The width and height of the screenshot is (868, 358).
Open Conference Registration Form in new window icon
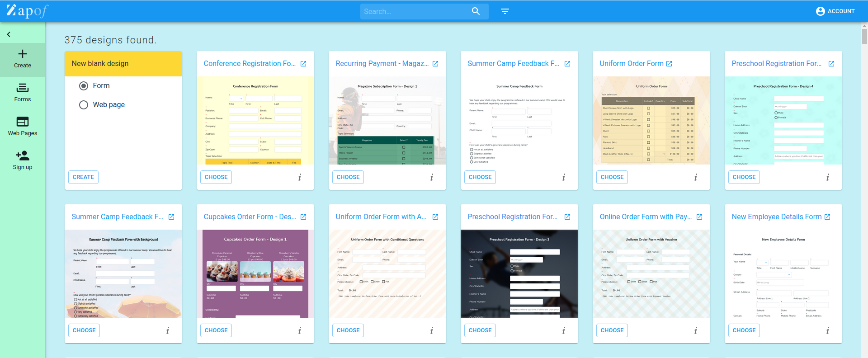click(x=303, y=64)
